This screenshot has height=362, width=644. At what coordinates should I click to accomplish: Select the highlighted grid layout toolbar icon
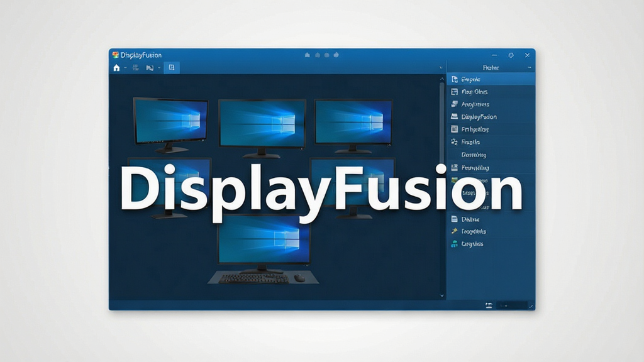tap(172, 68)
